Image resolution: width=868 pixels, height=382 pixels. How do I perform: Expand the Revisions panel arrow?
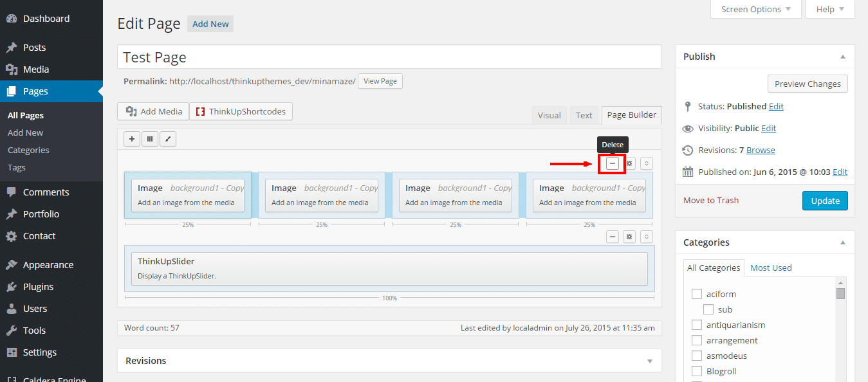point(650,361)
